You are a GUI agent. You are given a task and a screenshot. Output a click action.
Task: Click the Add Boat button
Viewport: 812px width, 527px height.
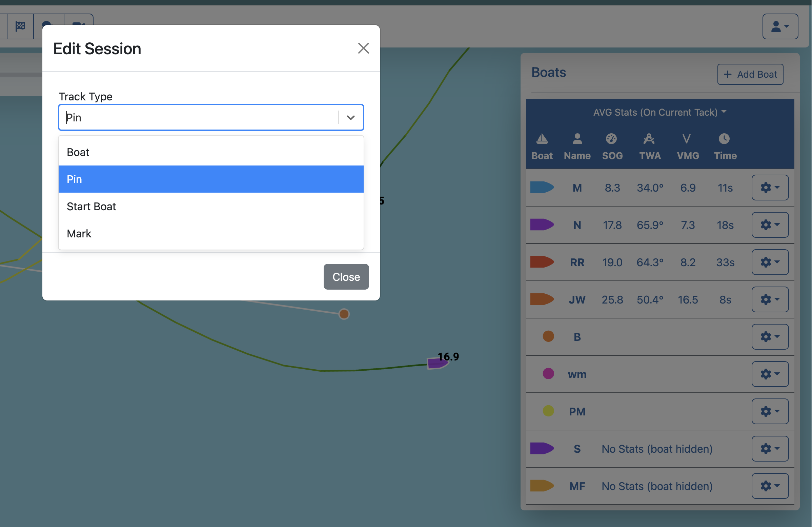click(750, 74)
